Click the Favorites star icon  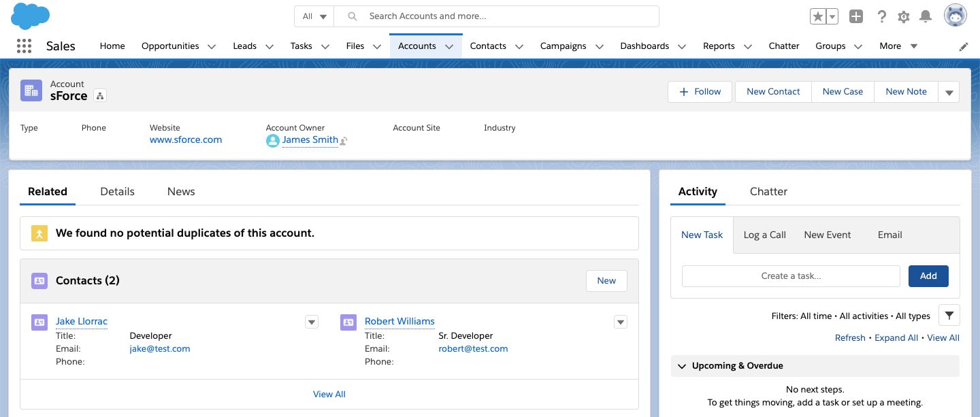click(817, 17)
